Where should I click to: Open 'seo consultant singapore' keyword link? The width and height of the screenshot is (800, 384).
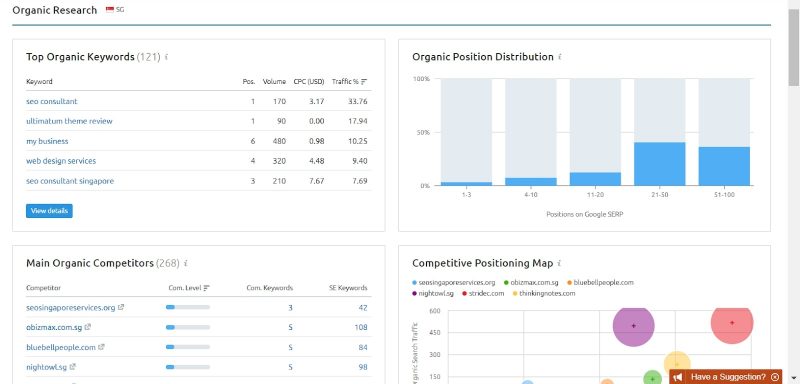(70, 181)
